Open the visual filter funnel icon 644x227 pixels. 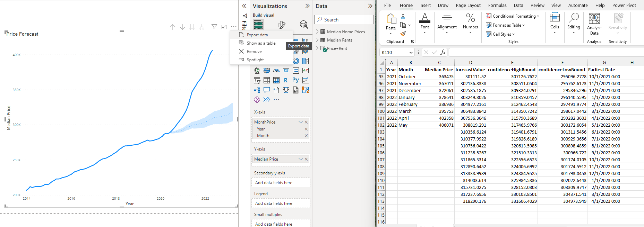214,27
